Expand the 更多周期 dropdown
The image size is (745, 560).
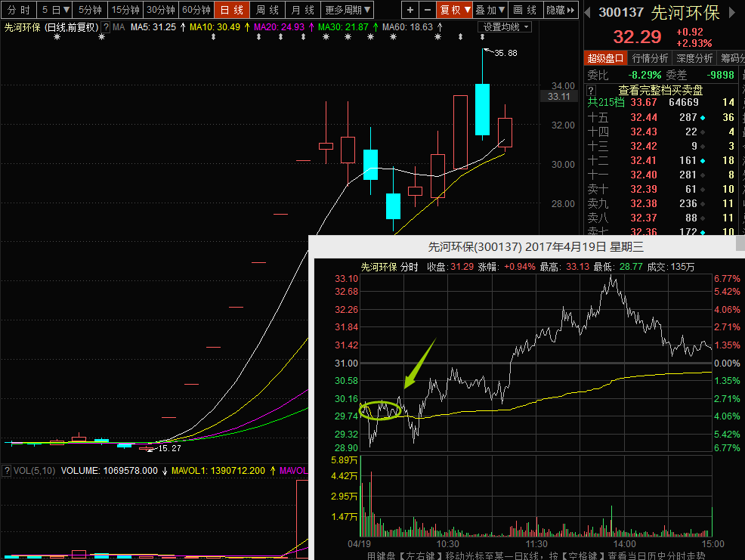coord(348,10)
